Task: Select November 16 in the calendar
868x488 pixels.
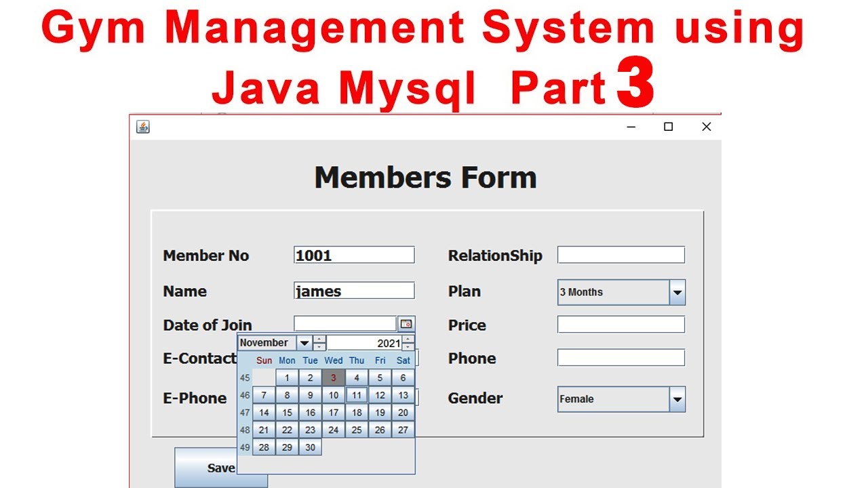Action: [311, 413]
